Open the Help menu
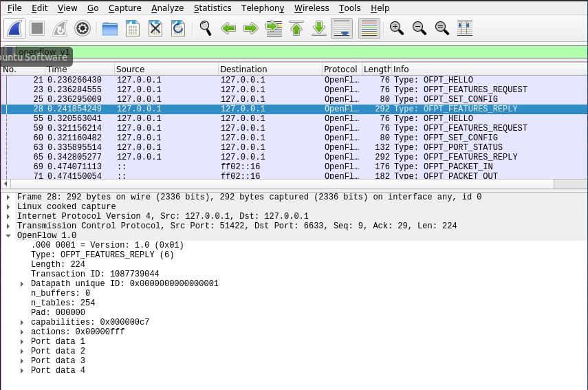 380,8
